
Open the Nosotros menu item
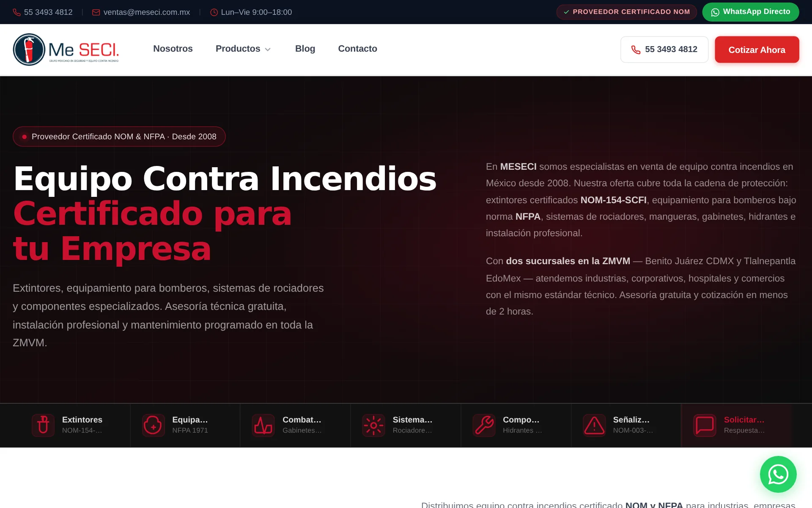pos(173,49)
